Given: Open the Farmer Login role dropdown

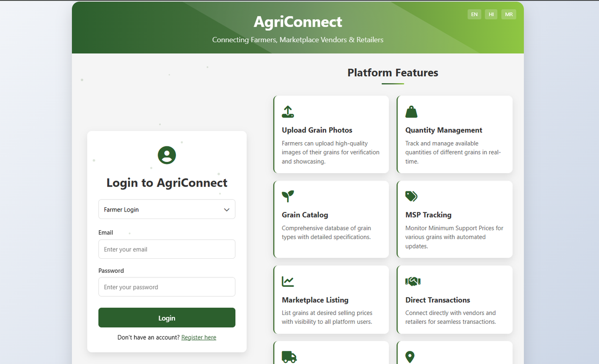Looking at the screenshot, I should (167, 209).
